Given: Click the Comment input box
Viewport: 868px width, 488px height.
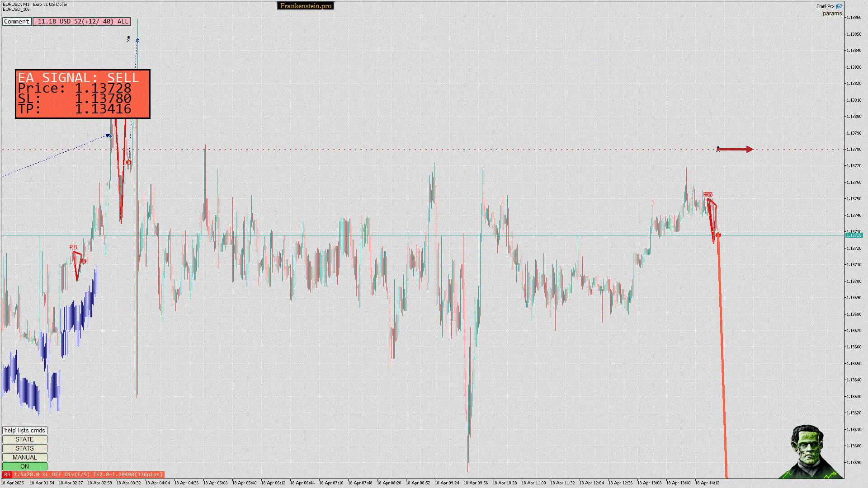Looking at the screenshot, I should coord(17,21).
